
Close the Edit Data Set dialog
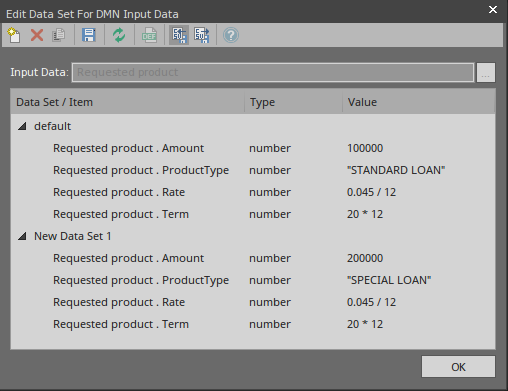[493, 10]
